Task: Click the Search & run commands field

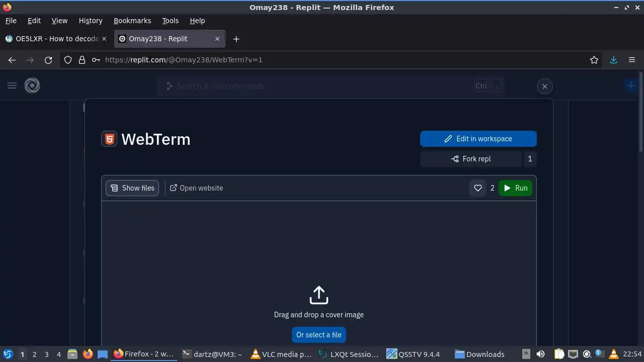Action: 330,86
